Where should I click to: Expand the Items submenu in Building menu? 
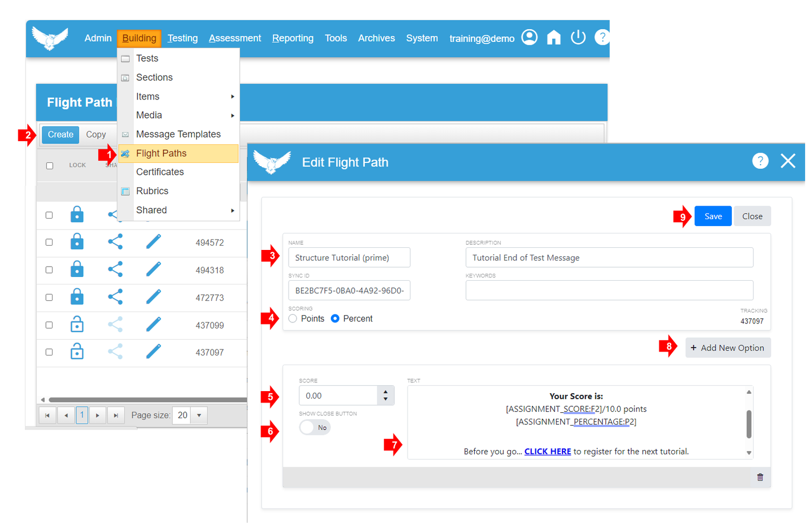click(232, 96)
